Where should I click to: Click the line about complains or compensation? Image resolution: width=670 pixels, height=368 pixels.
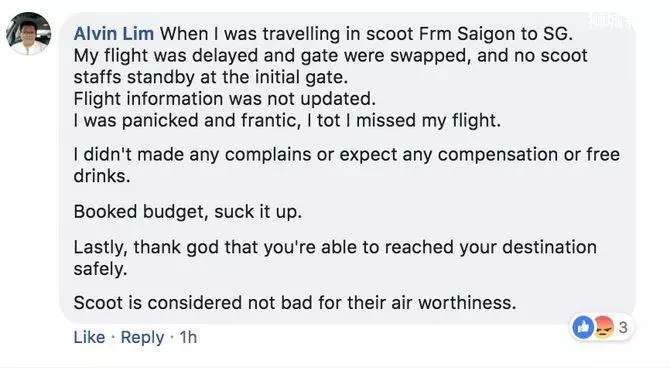click(x=347, y=154)
